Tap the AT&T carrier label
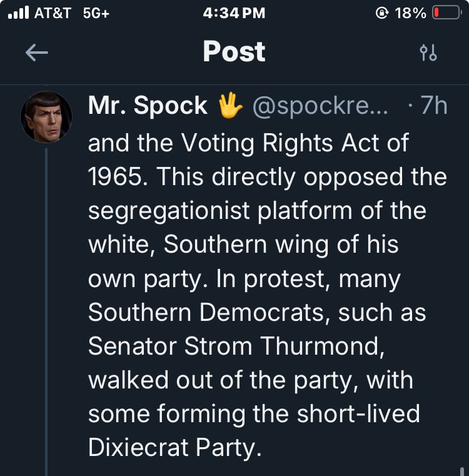Screen dimensions: 469x476 pos(53,13)
